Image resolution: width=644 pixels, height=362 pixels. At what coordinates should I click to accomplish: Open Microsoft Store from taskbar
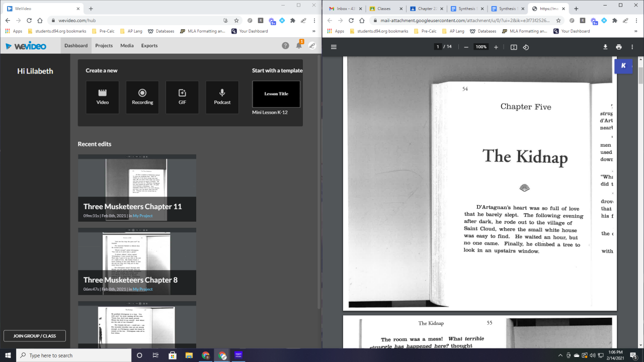pyautogui.click(x=172, y=355)
